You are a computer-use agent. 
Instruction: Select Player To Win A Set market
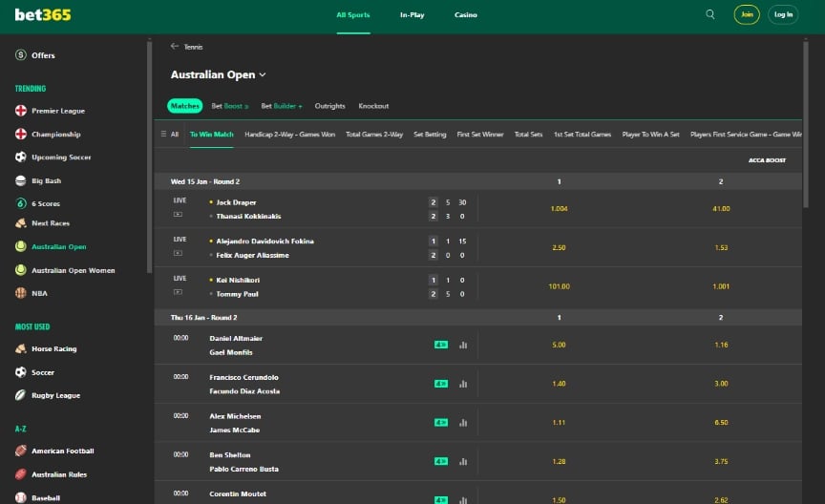(651, 135)
